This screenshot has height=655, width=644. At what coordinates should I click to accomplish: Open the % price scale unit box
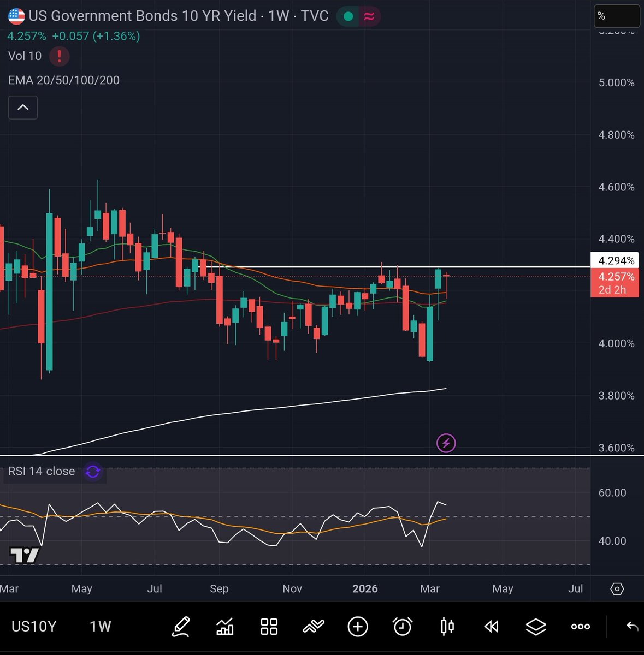click(617, 16)
